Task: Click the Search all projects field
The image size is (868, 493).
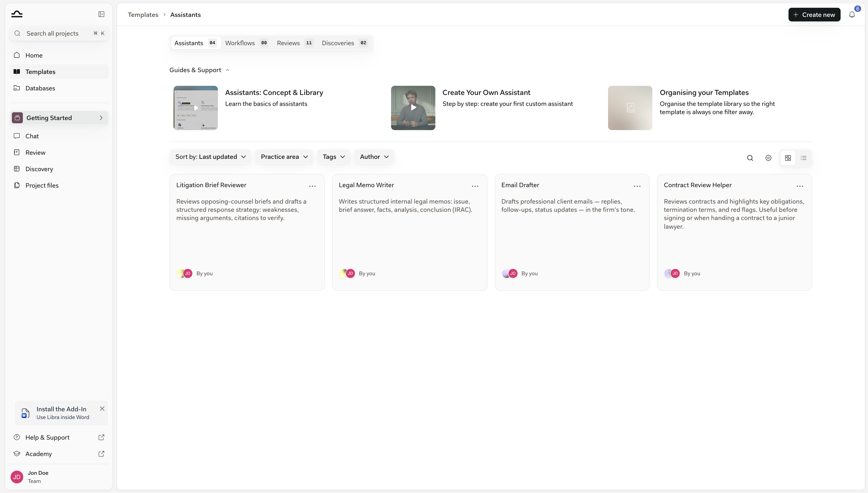Action: click(59, 33)
